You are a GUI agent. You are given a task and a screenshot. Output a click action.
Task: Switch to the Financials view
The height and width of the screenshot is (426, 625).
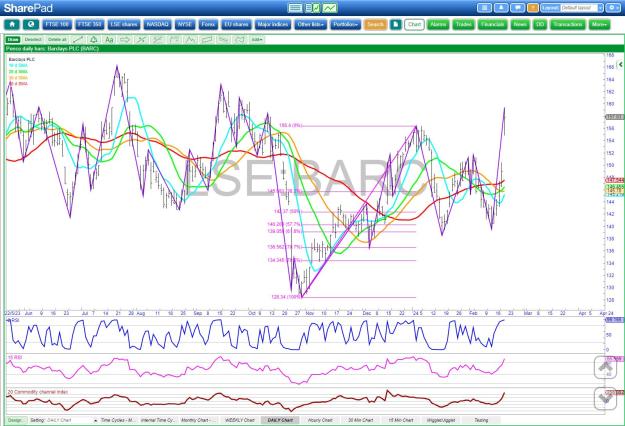pos(492,24)
